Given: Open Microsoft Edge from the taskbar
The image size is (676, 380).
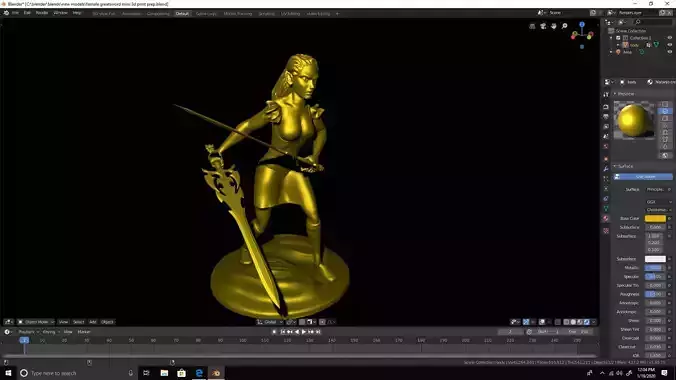Looking at the screenshot, I should tap(199, 373).
